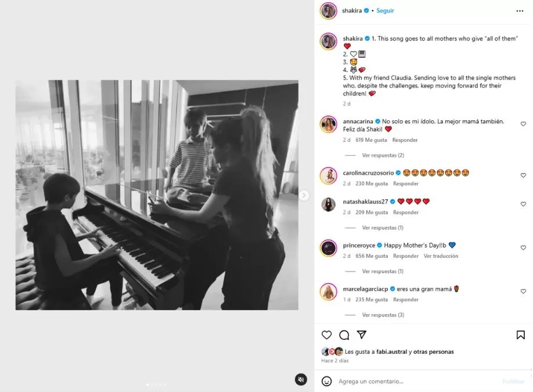The height and width of the screenshot is (392, 533).
Task: Open the emoji picker in comment box
Action: click(x=326, y=381)
